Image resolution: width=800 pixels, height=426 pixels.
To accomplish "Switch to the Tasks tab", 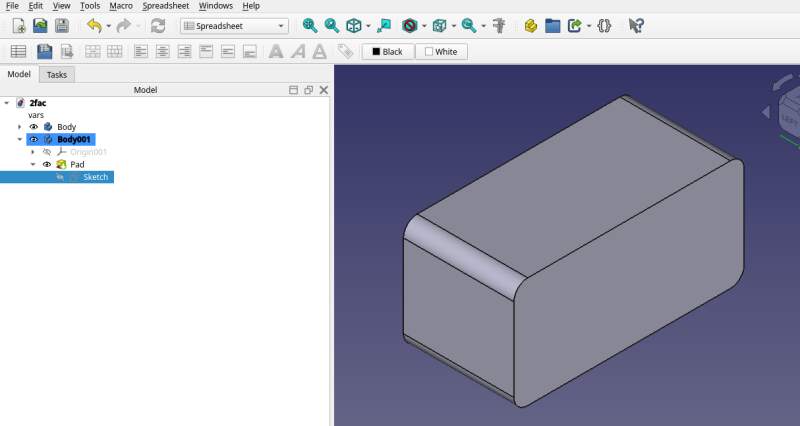I will click(57, 74).
